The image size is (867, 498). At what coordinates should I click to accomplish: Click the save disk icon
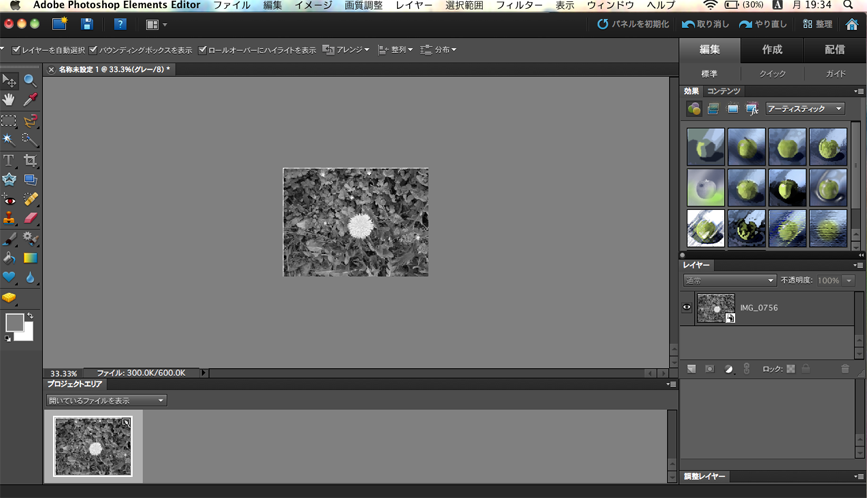pos(87,24)
